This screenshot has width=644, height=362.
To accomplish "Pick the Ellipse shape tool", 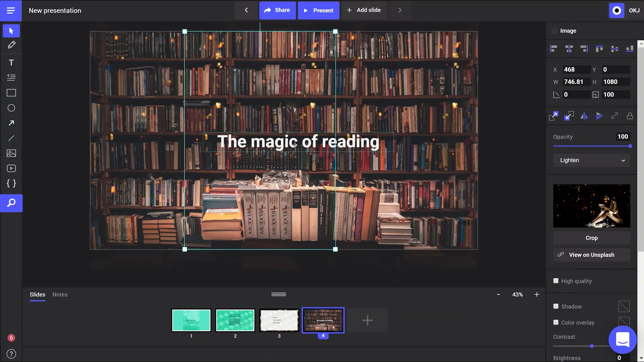I will [11, 108].
